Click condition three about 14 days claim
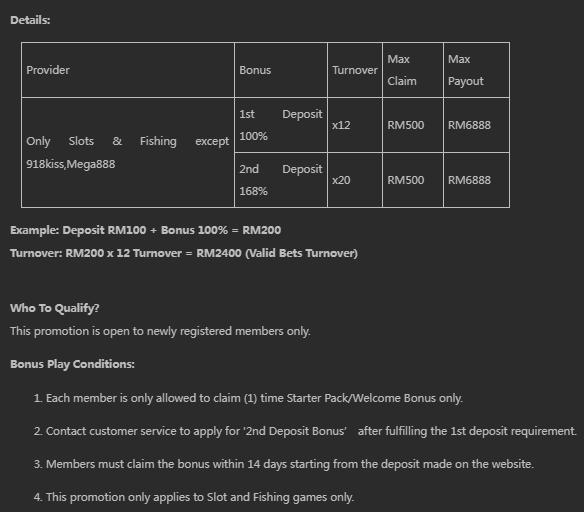The height and width of the screenshot is (512, 584). click(284, 464)
